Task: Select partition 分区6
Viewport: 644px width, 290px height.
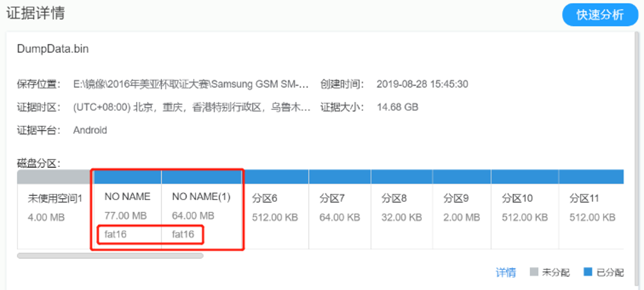Action: click(276, 209)
